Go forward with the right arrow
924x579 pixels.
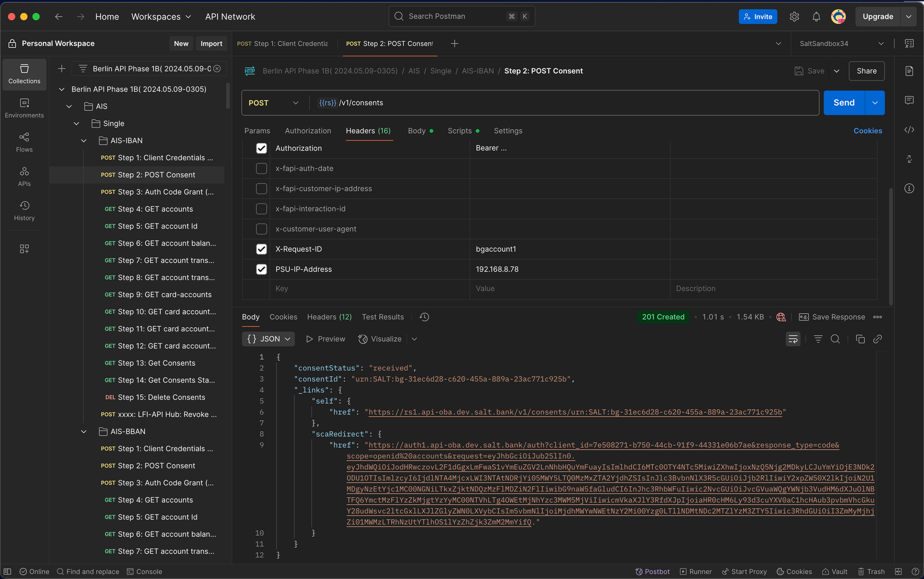pos(80,16)
